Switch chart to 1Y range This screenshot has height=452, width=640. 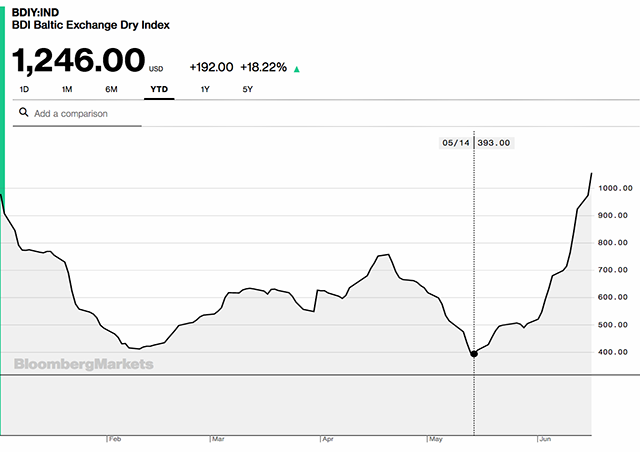tap(205, 90)
